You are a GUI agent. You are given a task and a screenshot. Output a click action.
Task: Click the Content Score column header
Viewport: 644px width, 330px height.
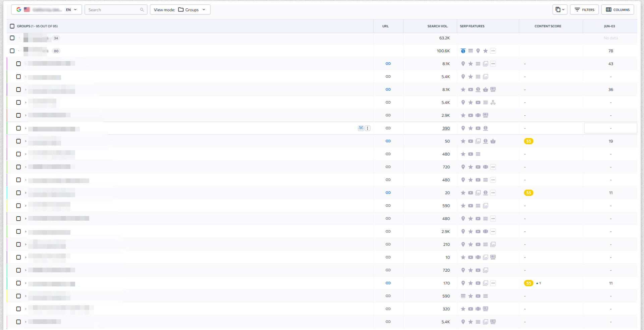[547, 26]
